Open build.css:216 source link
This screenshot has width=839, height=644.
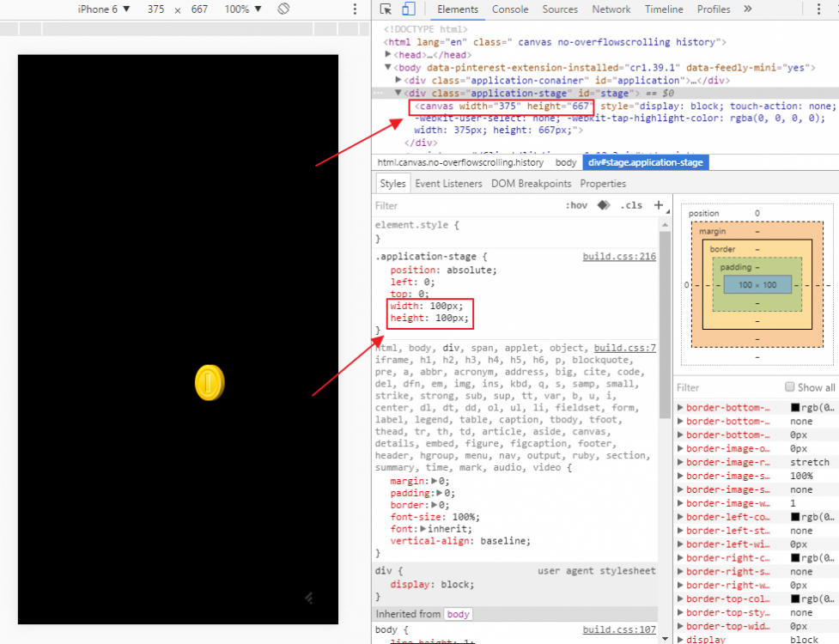click(x=619, y=256)
